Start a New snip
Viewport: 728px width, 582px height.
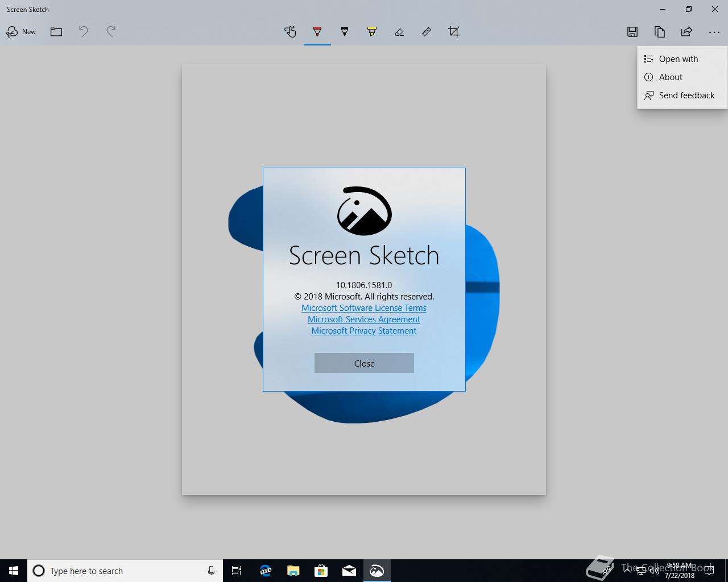tap(21, 32)
